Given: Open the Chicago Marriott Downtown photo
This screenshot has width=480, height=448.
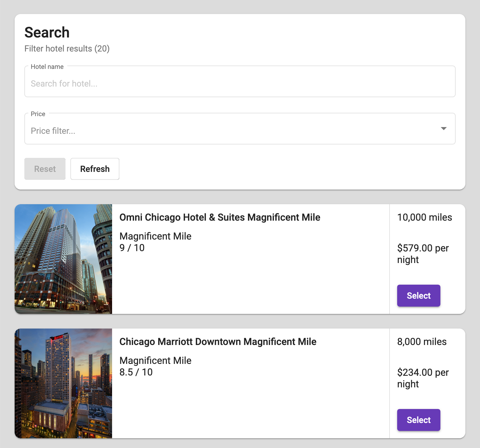Looking at the screenshot, I should 63,383.
